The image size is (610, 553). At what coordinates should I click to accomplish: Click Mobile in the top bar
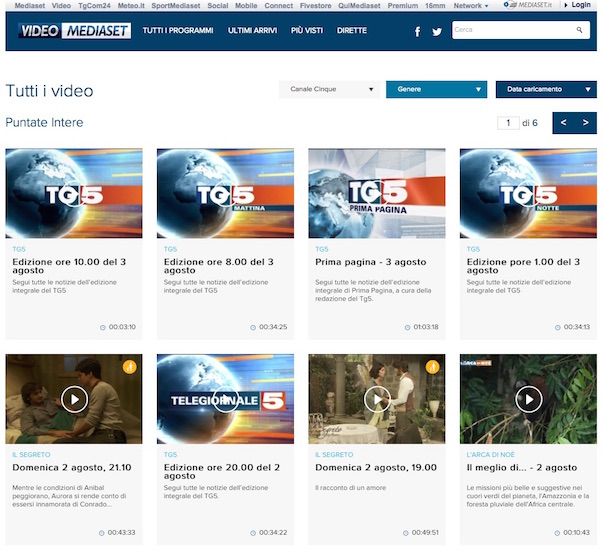click(246, 6)
